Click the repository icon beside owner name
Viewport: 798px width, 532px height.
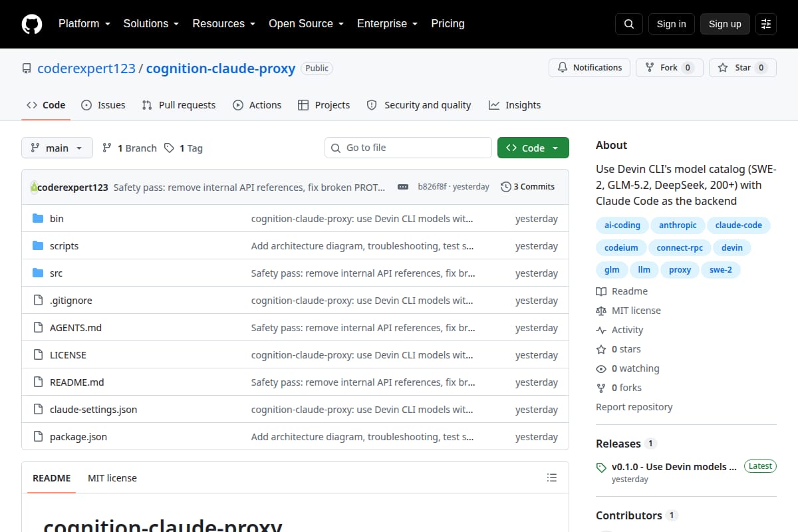click(27, 68)
